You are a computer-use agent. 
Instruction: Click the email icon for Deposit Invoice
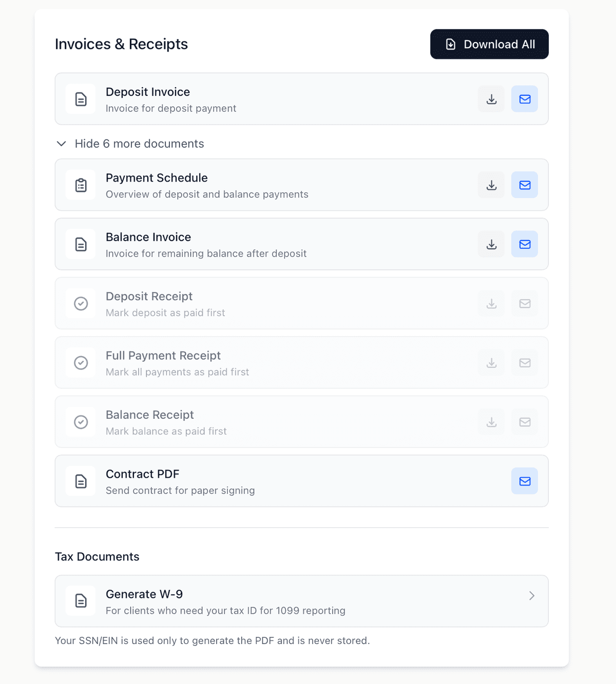[524, 99]
